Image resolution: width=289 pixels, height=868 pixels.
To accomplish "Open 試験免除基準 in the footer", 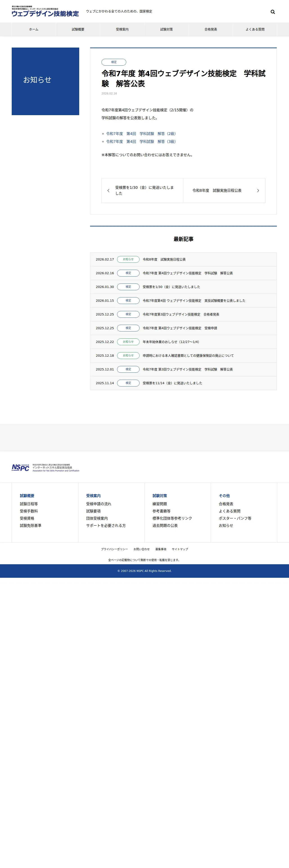I will [x=31, y=526].
